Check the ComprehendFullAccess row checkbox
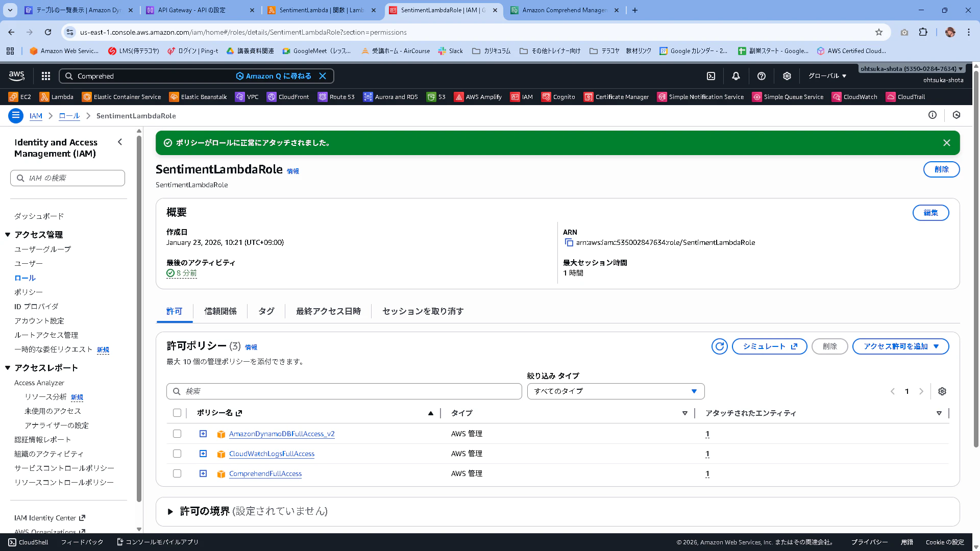 click(177, 473)
